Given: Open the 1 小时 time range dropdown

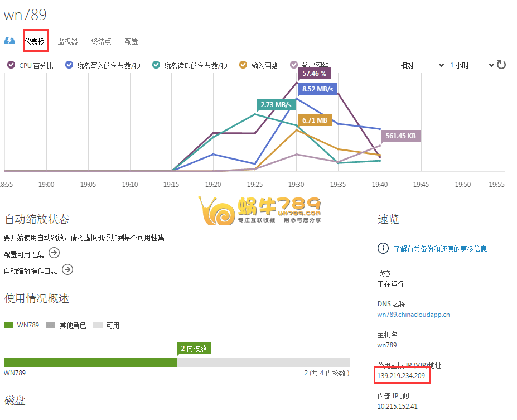Looking at the screenshot, I should click(472, 65).
